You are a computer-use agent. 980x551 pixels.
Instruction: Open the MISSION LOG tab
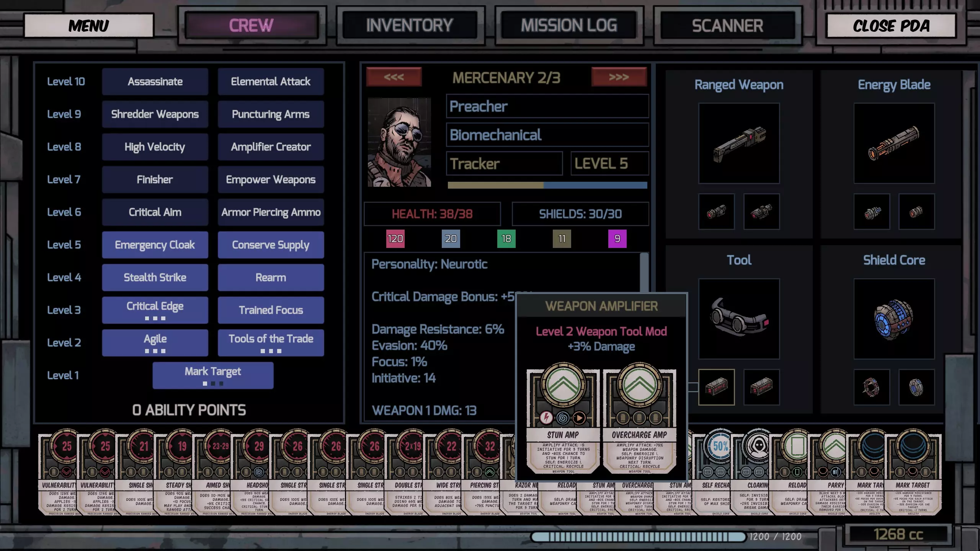click(x=569, y=26)
